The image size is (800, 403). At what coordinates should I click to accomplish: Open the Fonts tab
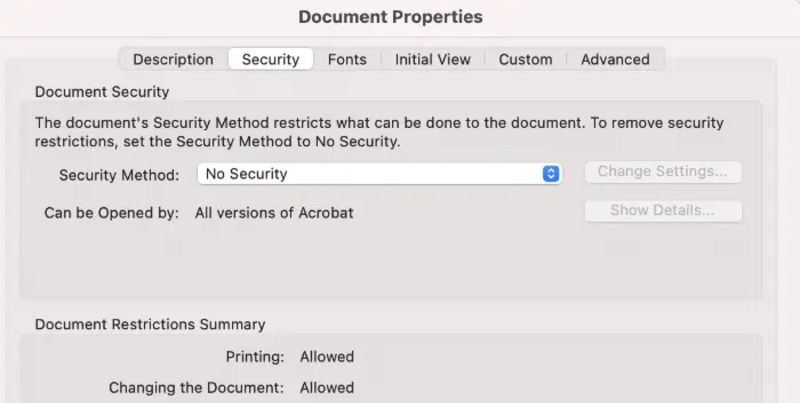pyautogui.click(x=347, y=59)
